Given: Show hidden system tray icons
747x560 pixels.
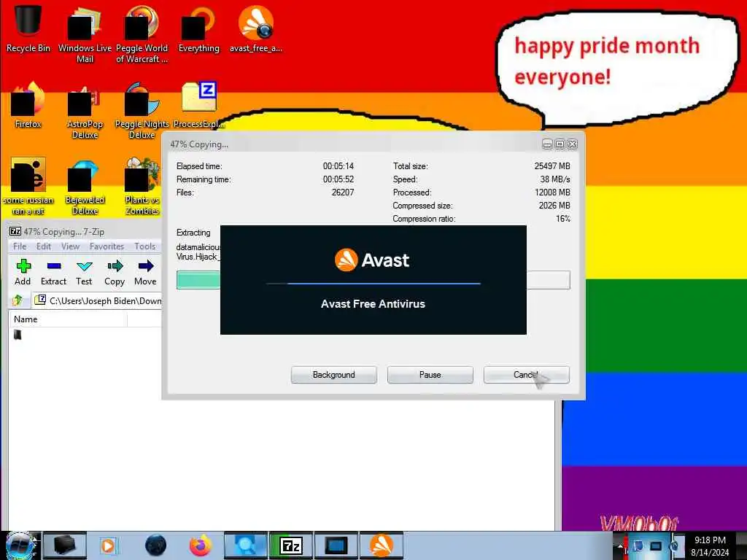Looking at the screenshot, I should [x=620, y=545].
